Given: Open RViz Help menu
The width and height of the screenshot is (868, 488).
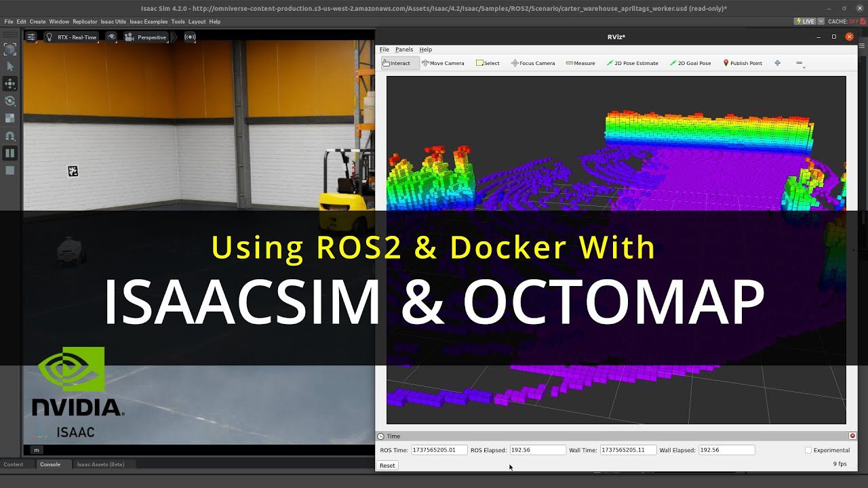Looking at the screenshot, I should click(425, 49).
